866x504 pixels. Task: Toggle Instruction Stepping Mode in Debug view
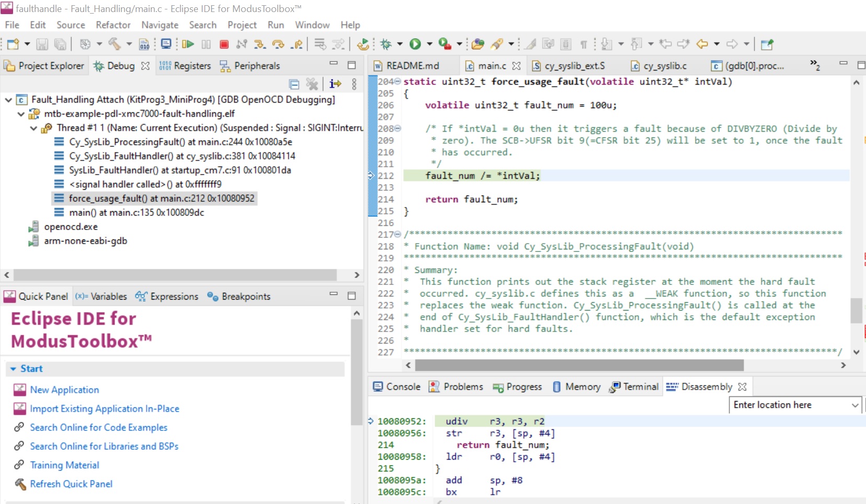coord(335,84)
